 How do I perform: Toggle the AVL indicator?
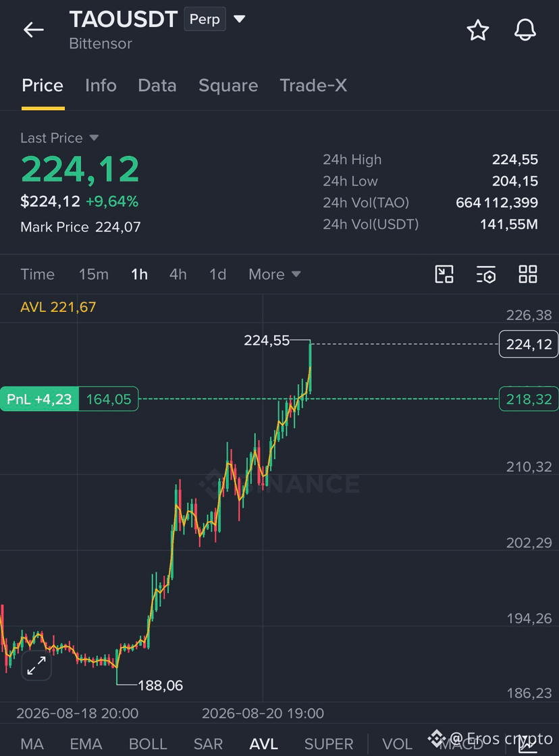pyautogui.click(x=263, y=743)
